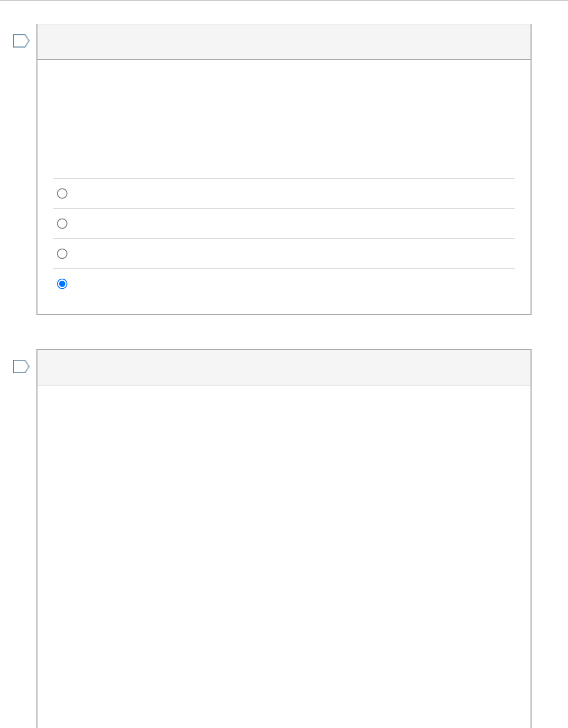
Task: Select the second answer radio button
Action: pos(62,224)
